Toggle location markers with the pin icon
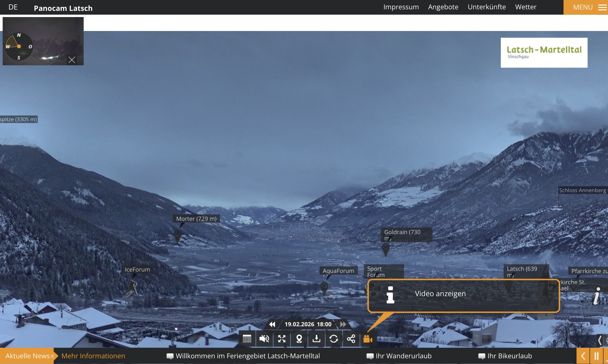Viewport: 608px width, 364px height. [x=299, y=339]
